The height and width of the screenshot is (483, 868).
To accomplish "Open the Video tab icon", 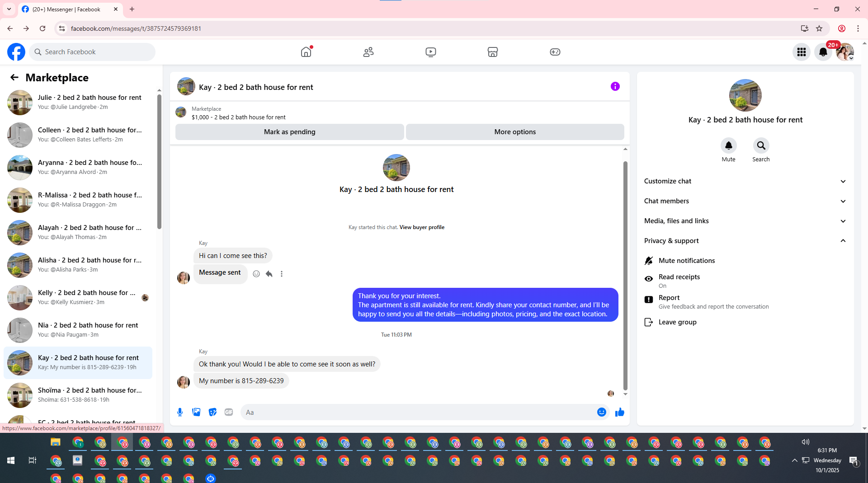I will (431, 52).
